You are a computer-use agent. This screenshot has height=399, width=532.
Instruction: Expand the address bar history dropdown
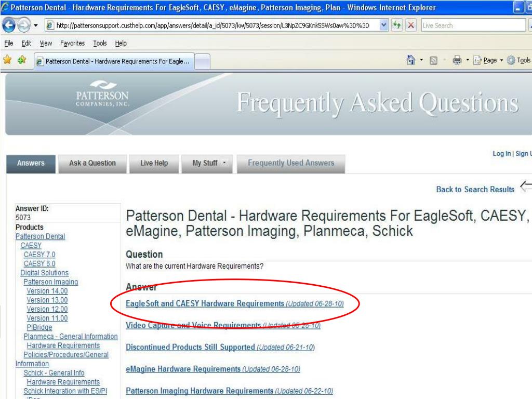click(x=384, y=25)
